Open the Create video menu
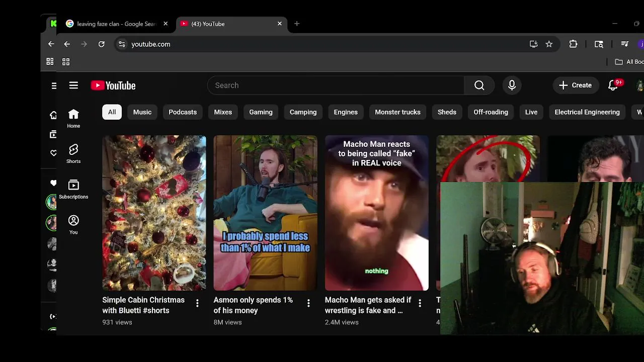Image resolution: width=644 pixels, height=362 pixels. click(x=576, y=85)
